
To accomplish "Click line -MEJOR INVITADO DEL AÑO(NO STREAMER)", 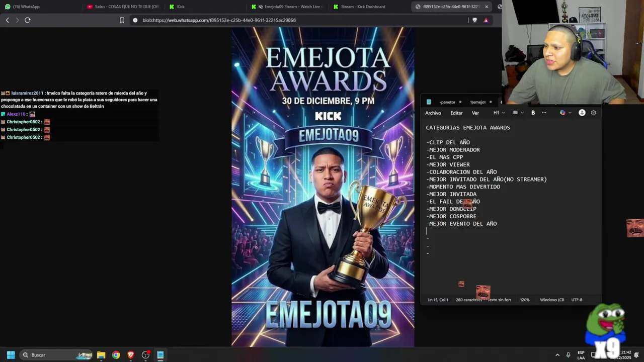I will click(x=487, y=179).
